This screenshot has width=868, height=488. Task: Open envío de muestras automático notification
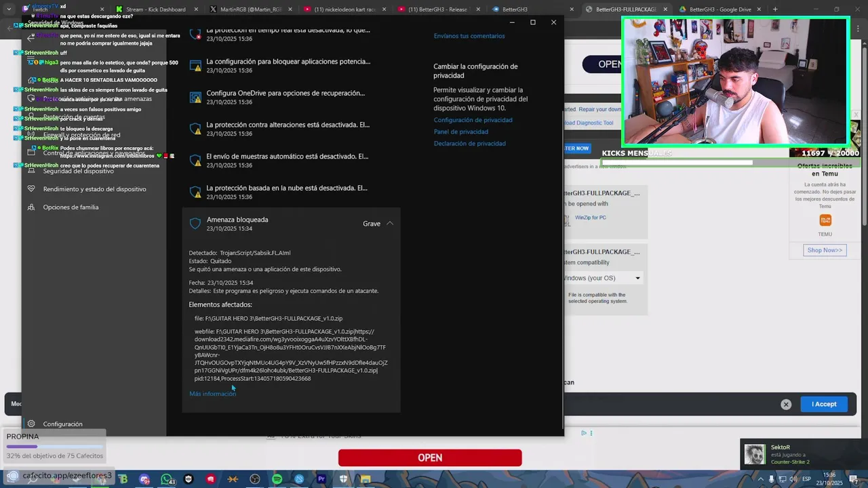pyautogui.click(x=288, y=161)
